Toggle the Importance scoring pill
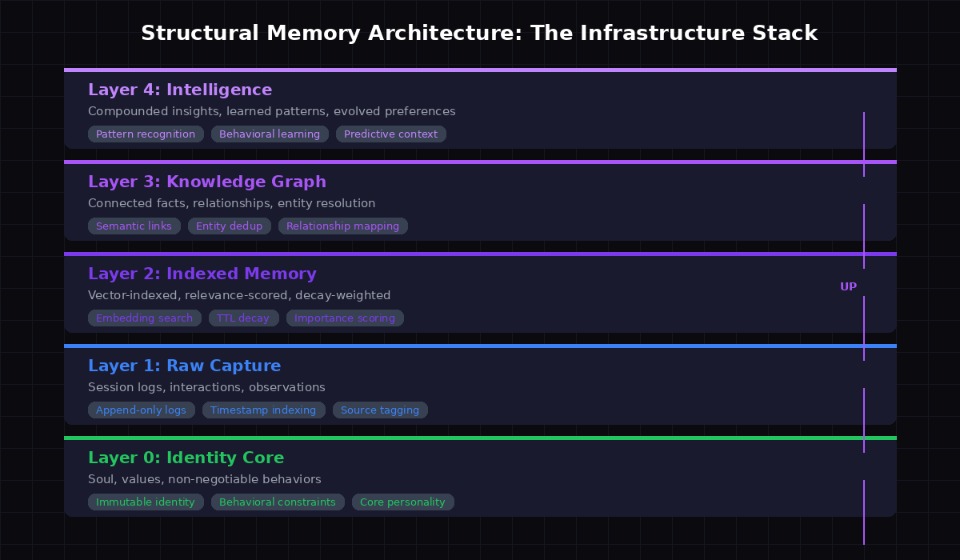 tap(345, 318)
